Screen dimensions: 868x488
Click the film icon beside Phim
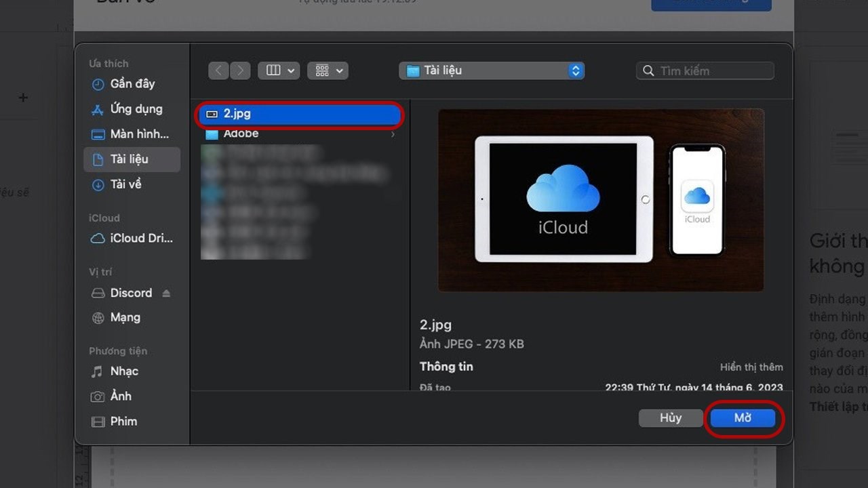[x=98, y=422]
